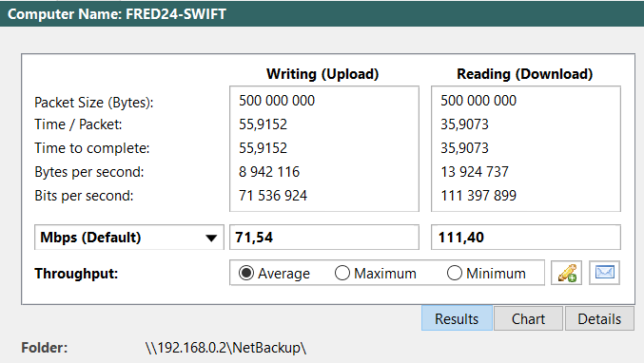Click the email results envelope icon
This screenshot has height=363, width=644.
click(x=604, y=273)
